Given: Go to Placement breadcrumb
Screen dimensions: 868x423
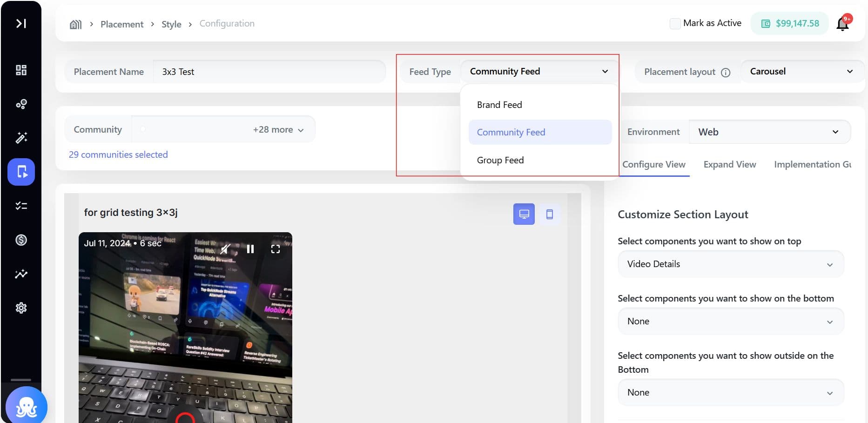Looking at the screenshot, I should click(x=122, y=24).
